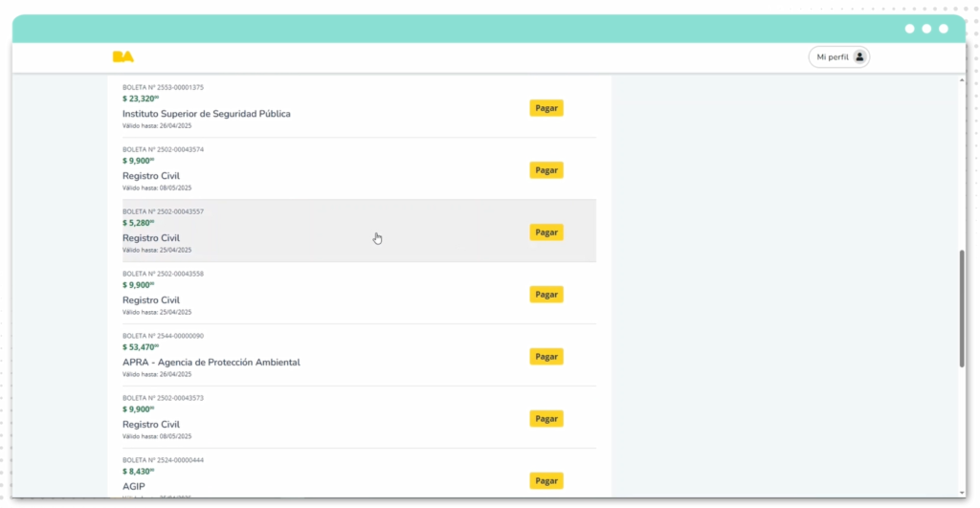Click the vertical scrollbar thumb
980x508 pixels.
click(x=962, y=308)
